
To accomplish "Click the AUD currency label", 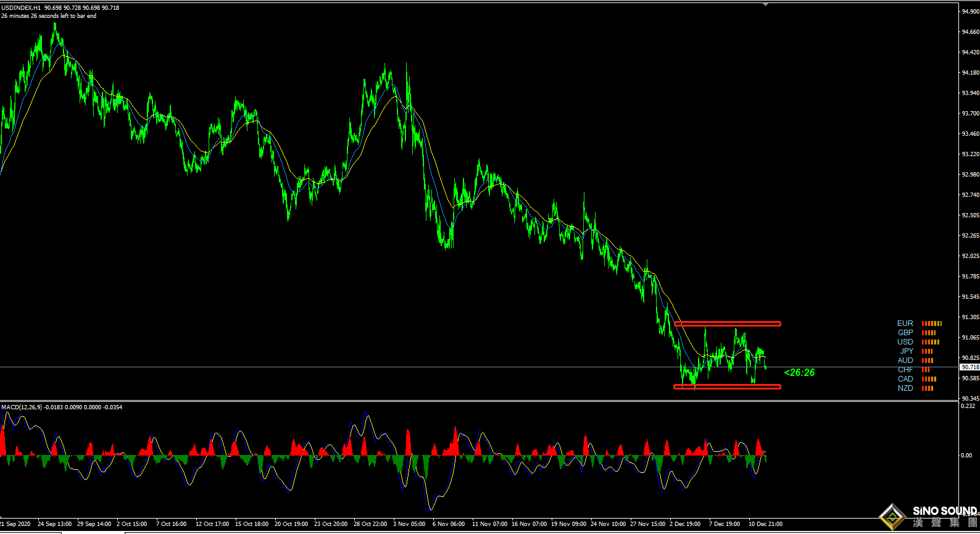I will pos(905,361).
